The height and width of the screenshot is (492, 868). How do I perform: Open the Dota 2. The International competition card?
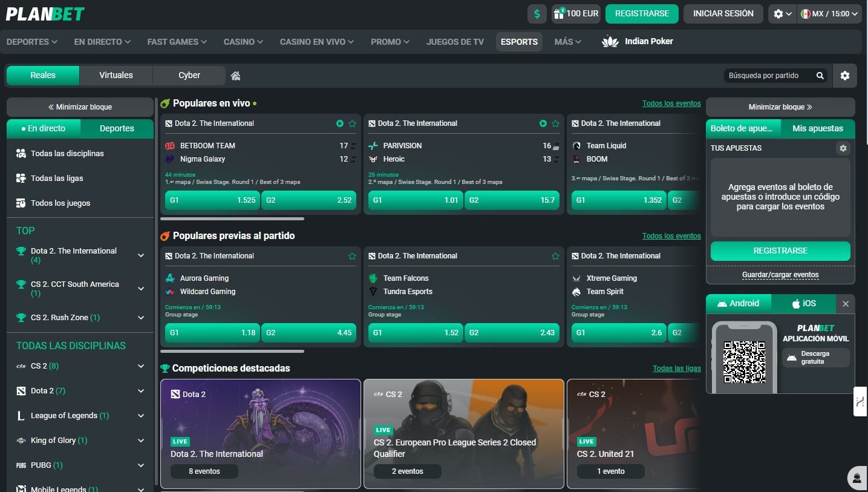[261, 434]
